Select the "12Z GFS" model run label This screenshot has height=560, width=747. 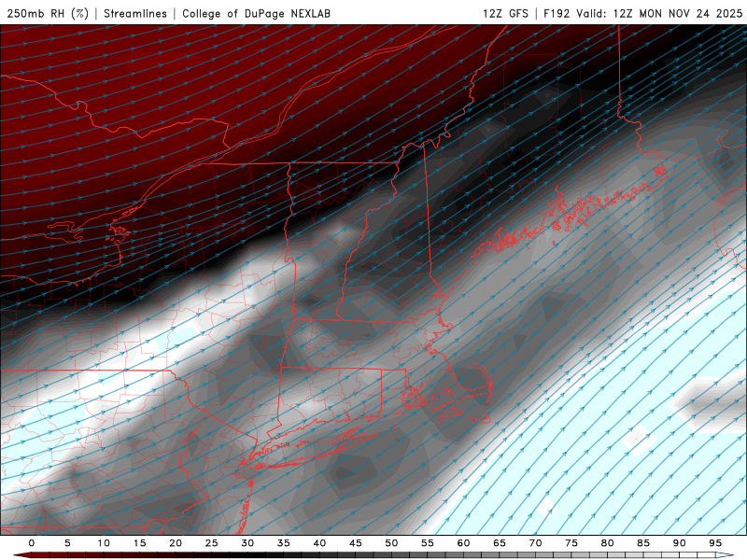click(x=505, y=13)
